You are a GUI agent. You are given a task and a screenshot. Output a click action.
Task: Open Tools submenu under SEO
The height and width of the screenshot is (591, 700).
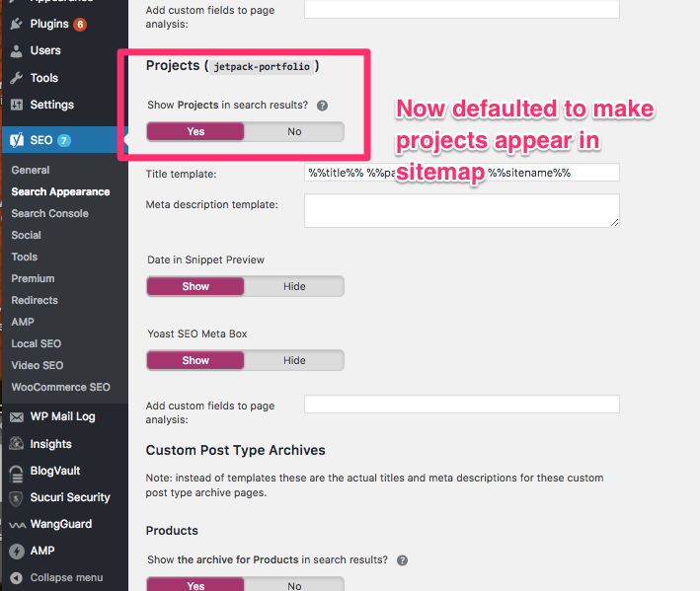coord(25,257)
